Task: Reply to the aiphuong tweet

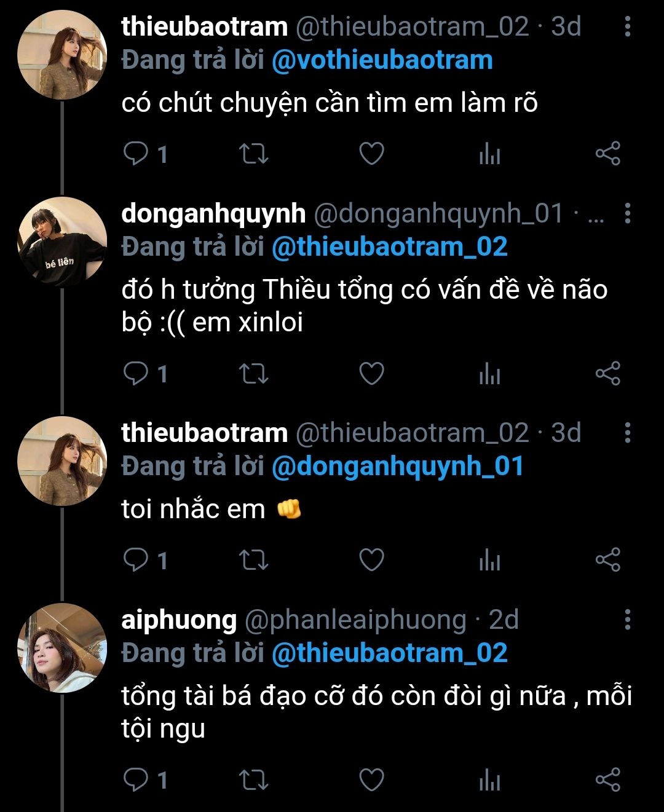Action: click(135, 780)
